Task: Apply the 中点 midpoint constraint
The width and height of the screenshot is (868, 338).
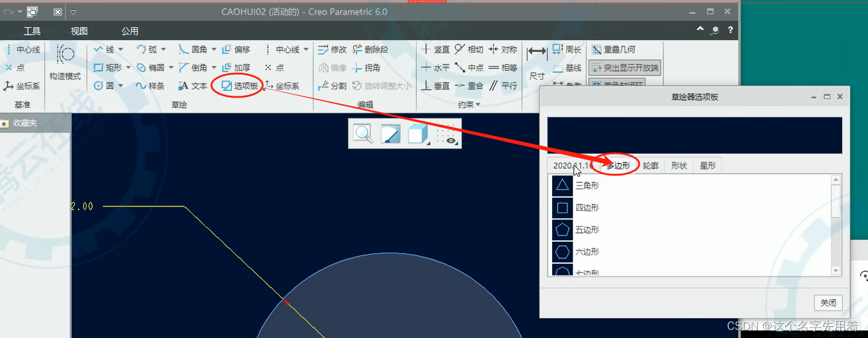Action: 469,67
